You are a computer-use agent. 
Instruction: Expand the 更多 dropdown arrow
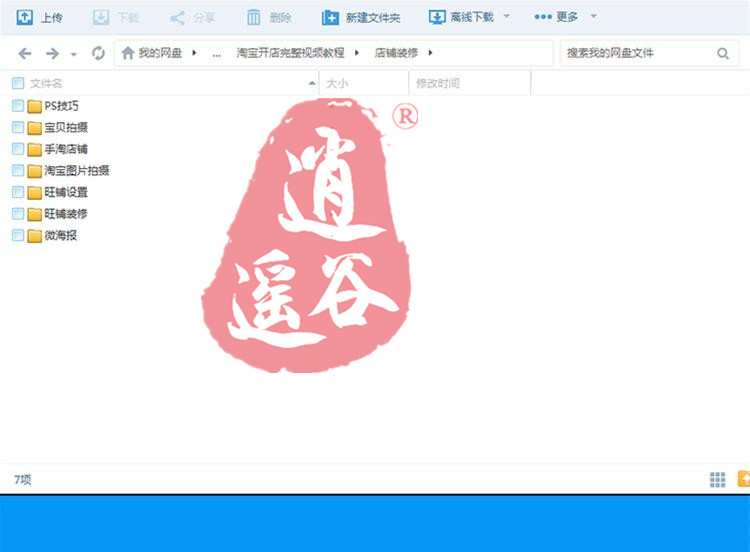[x=594, y=17]
